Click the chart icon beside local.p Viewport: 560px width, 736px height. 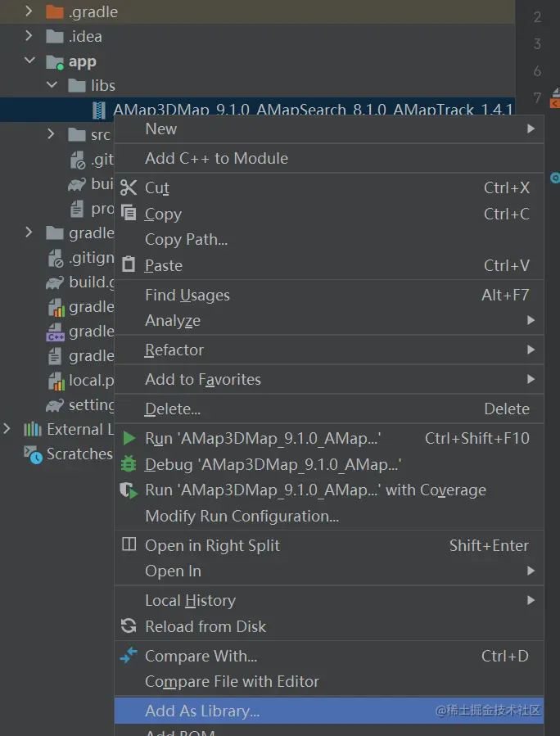(56, 382)
